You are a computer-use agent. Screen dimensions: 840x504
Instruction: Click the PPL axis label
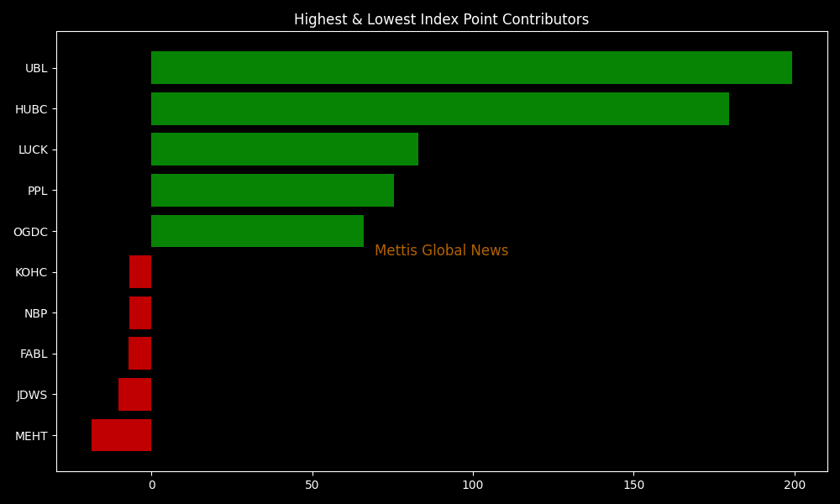point(38,191)
